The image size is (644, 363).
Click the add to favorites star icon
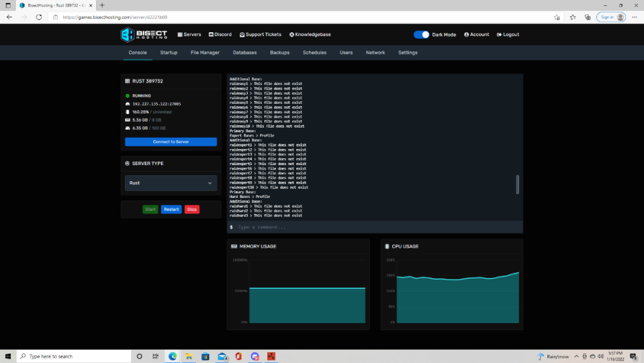coord(557,17)
